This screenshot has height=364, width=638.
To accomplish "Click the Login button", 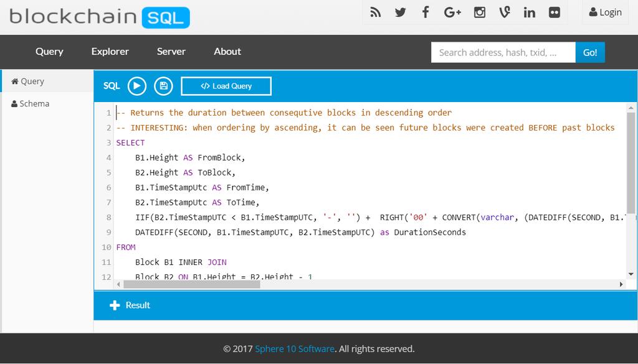I will pyautogui.click(x=606, y=12).
